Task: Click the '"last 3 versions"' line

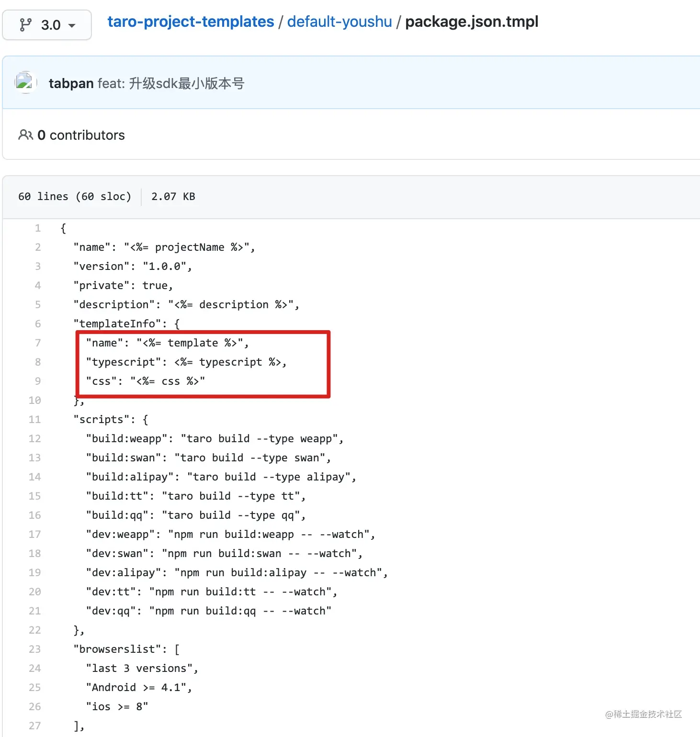Action: 142,669
